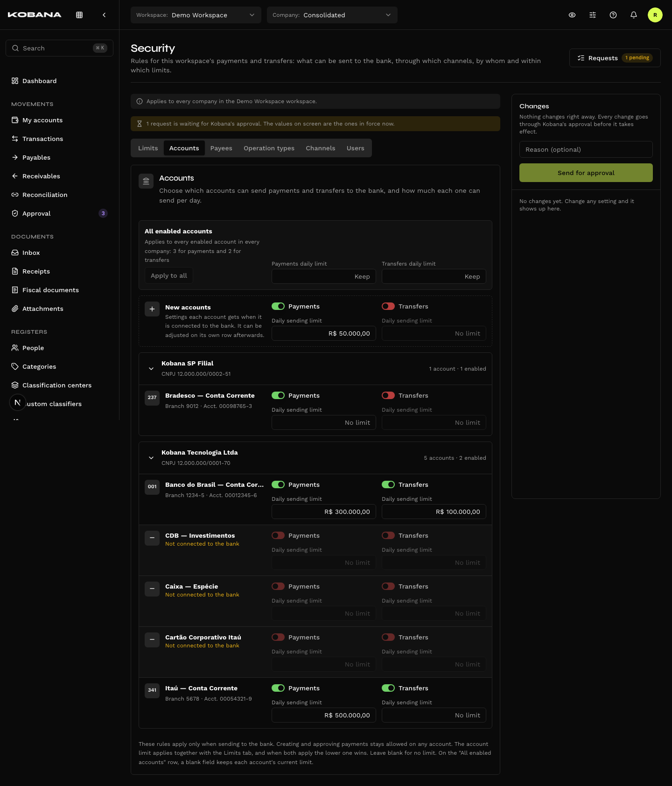The width and height of the screenshot is (672, 786).
Task: Disable Payments for New accounts
Action: 278,306
